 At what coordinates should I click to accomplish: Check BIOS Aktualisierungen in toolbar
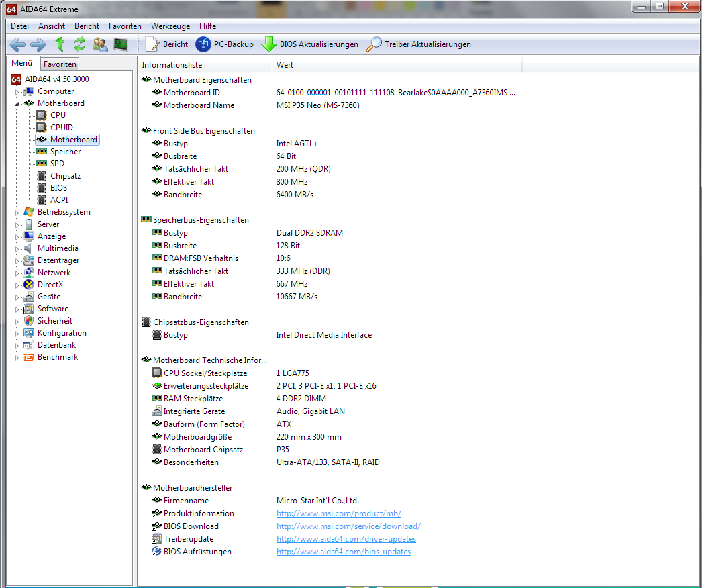[x=310, y=44]
